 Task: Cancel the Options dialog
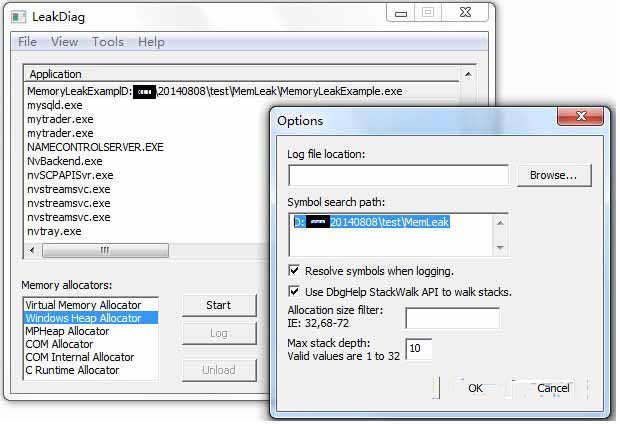(553, 388)
